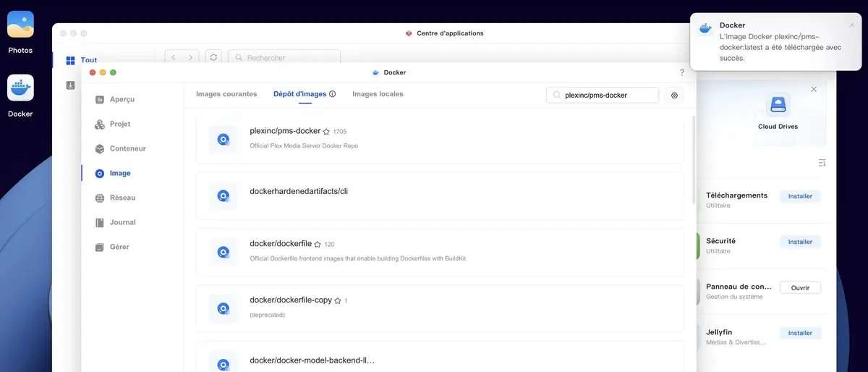Click the dockerhardenedartifacts/cli image icon
This screenshot has width=868, height=372.
(223, 196)
